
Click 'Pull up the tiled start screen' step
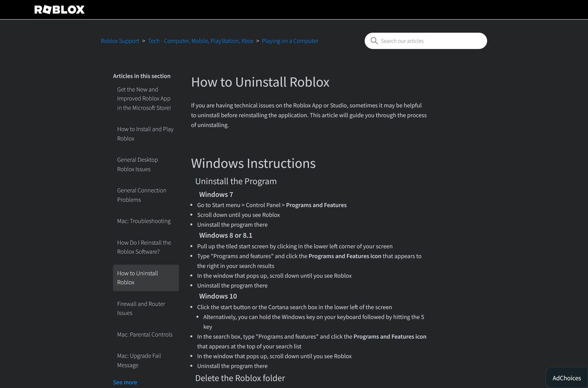(295, 246)
